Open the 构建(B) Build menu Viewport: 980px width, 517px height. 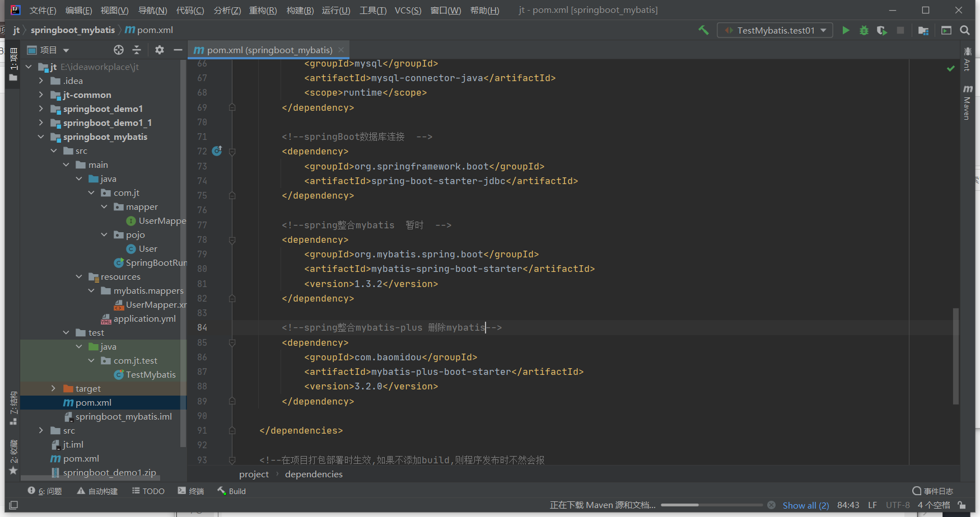tap(300, 10)
